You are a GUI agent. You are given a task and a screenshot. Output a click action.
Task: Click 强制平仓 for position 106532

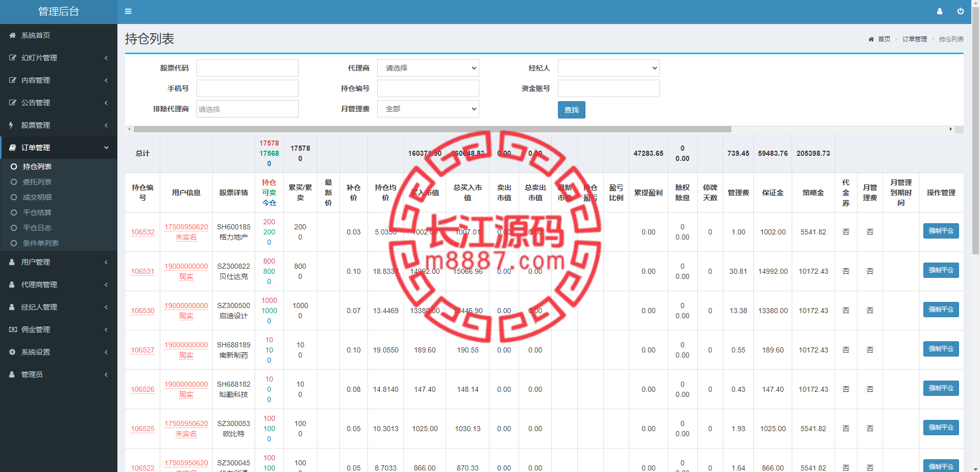tap(941, 231)
